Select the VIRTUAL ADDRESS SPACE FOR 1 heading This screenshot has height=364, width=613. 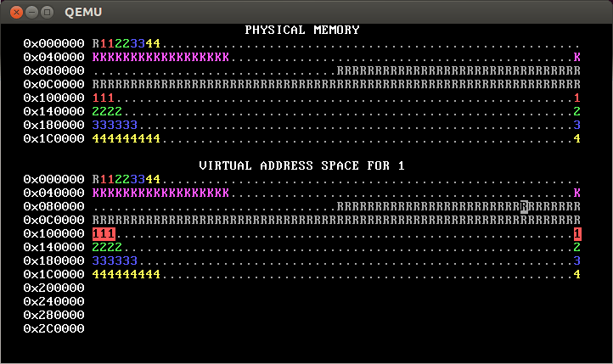302,165
